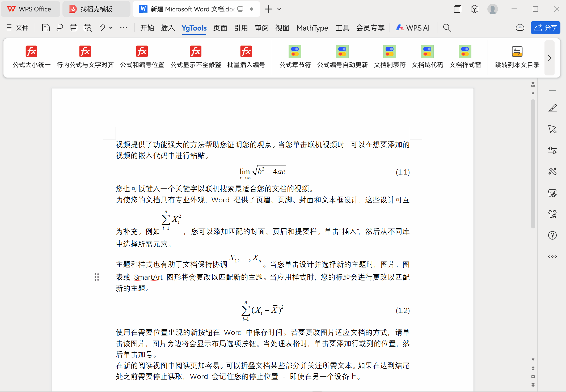
Task: Switch to the MathType ribbon tab
Action: [312, 28]
